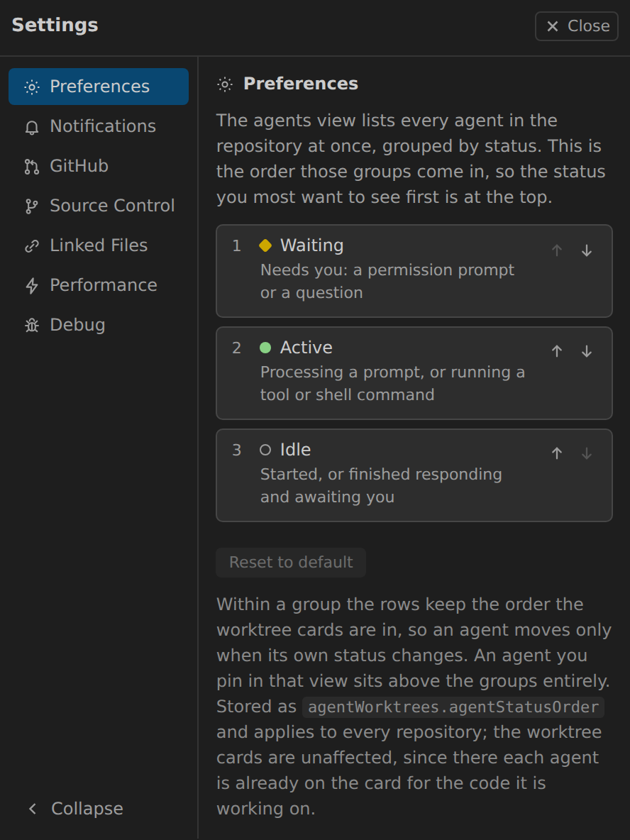Click the Notifications bell icon
This screenshot has height=840, width=630.
click(x=32, y=127)
